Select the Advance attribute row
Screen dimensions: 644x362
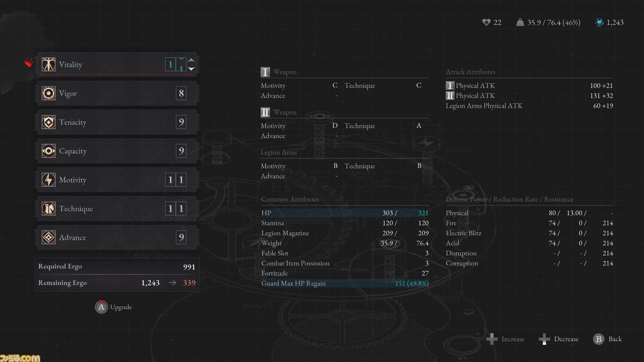117,237
